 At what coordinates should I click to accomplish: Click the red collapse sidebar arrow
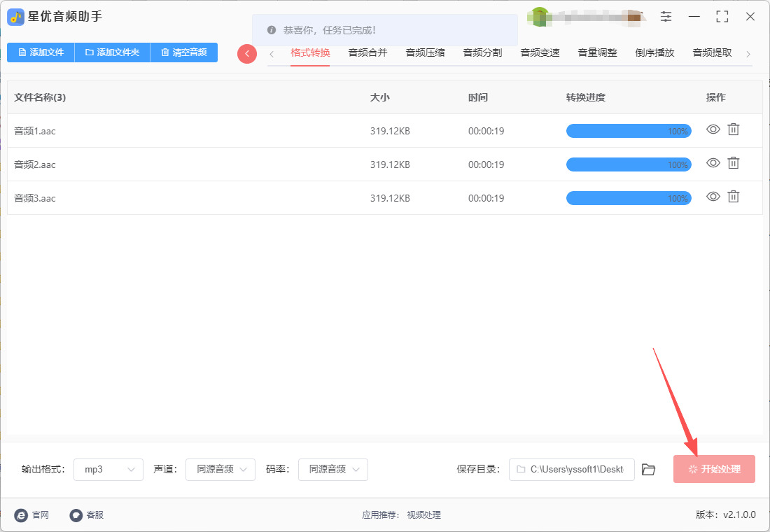(247, 54)
